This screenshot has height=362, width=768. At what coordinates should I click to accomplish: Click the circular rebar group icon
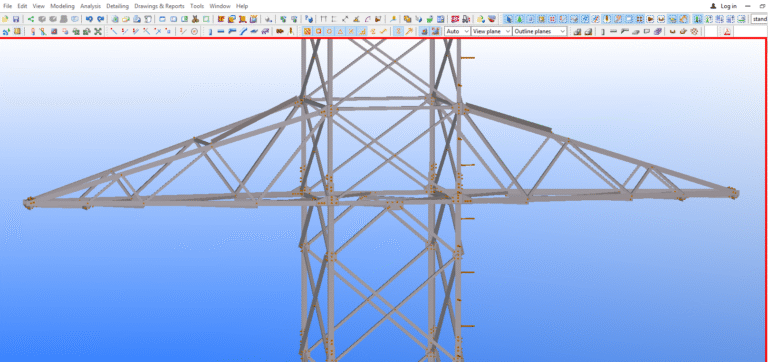pos(694,31)
